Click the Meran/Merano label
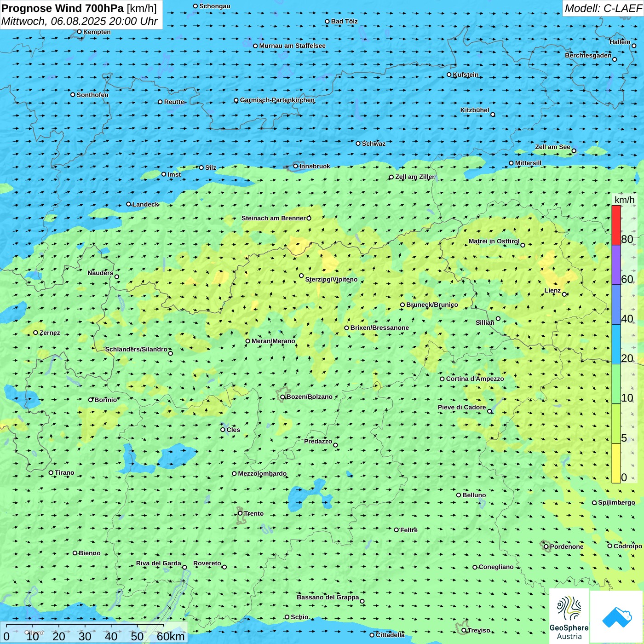 click(273, 341)
